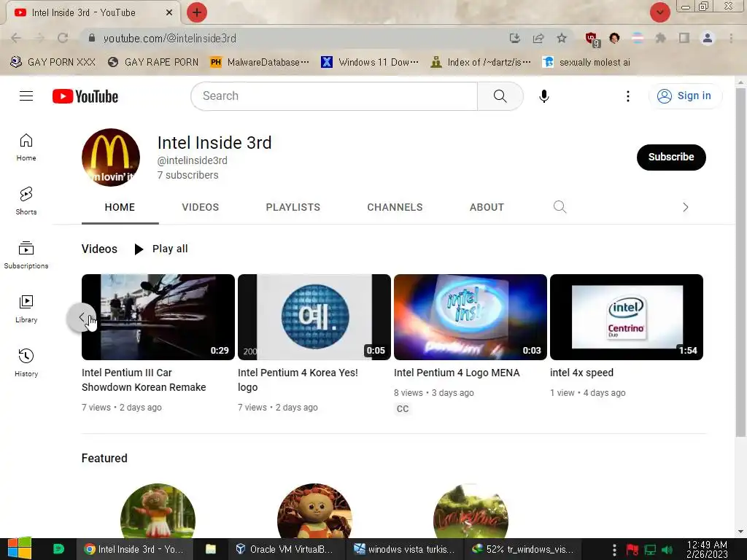
Task: Click the 7 subscribers text
Action: tap(187, 175)
